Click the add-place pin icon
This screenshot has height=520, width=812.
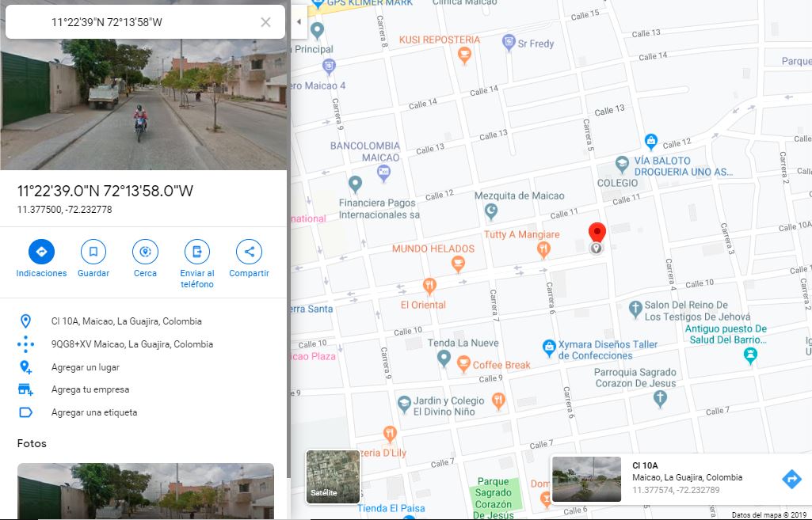25,367
